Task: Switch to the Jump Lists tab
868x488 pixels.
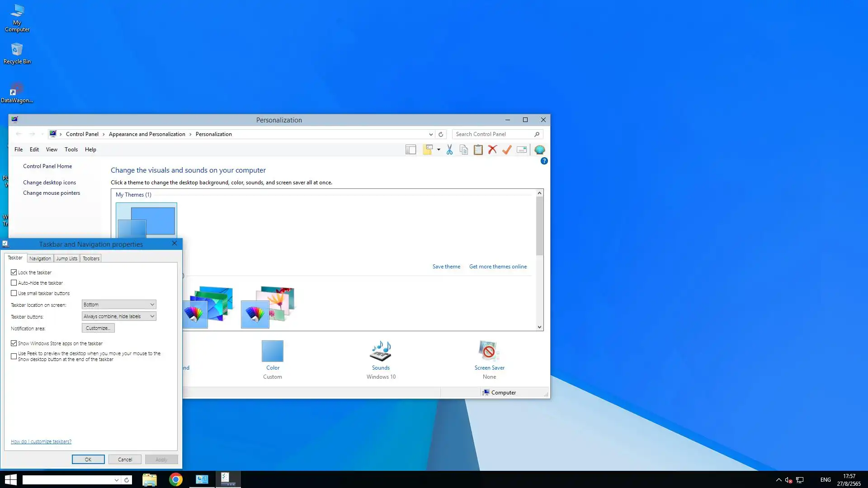Action: pos(66,258)
